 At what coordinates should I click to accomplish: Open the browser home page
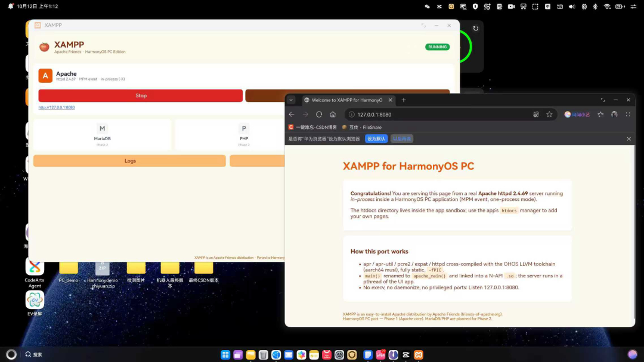point(333,115)
